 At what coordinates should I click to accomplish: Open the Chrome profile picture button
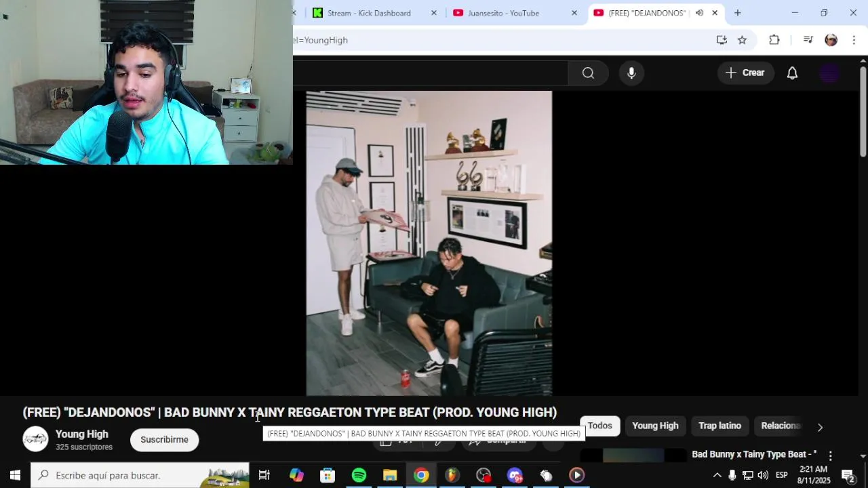tap(831, 40)
